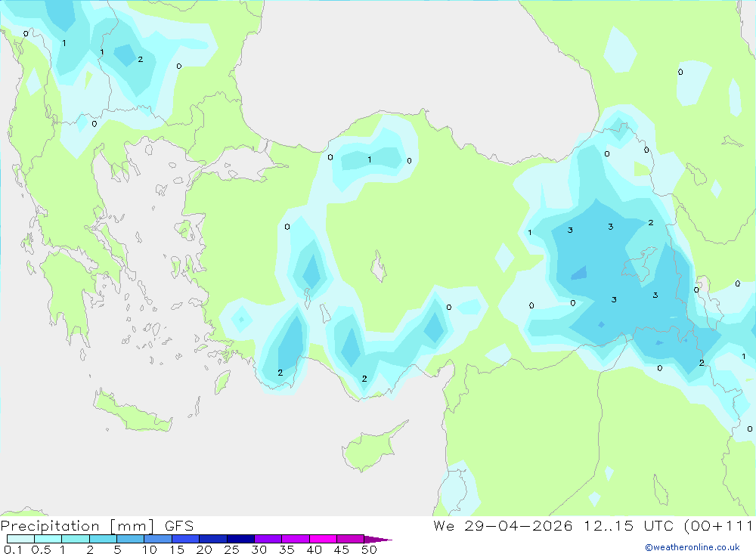The height and width of the screenshot is (554, 756).
Task: Pick the 25–30 mm navy legend swatch
Action: click(x=240, y=539)
